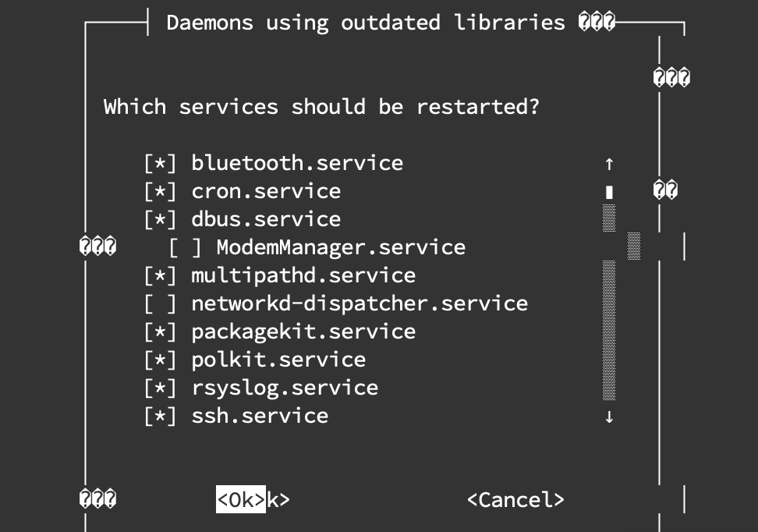The width and height of the screenshot is (758, 532).
Task: Confirm with the Ok button
Action: (x=241, y=499)
